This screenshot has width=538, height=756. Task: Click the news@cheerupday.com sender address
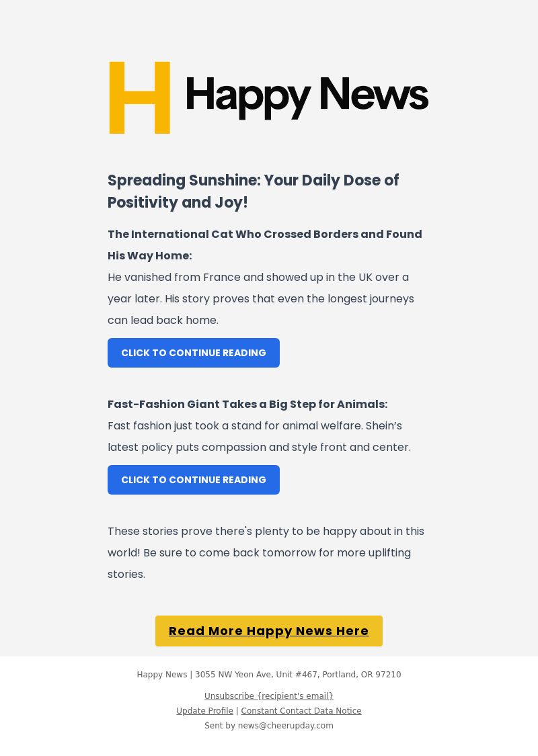[285, 726]
